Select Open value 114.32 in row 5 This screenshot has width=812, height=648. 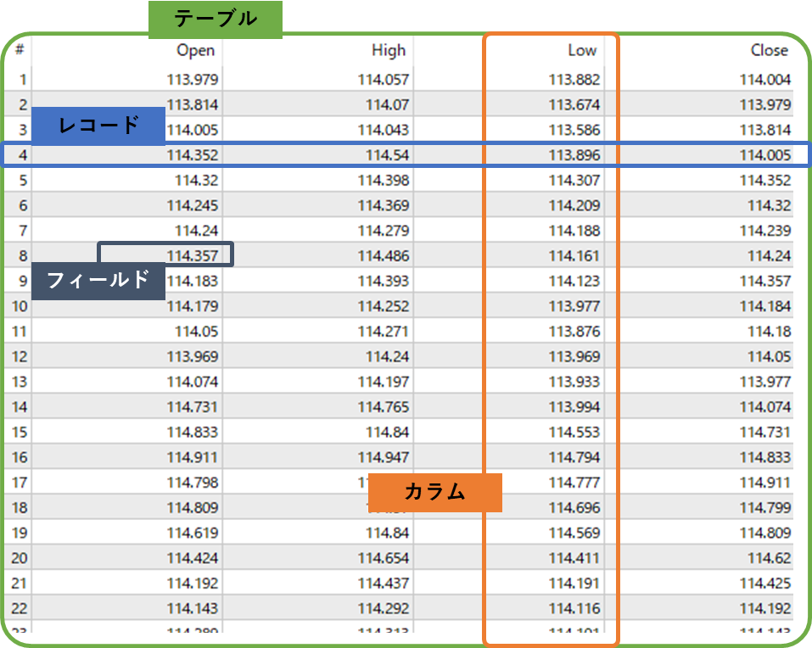click(x=196, y=181)
